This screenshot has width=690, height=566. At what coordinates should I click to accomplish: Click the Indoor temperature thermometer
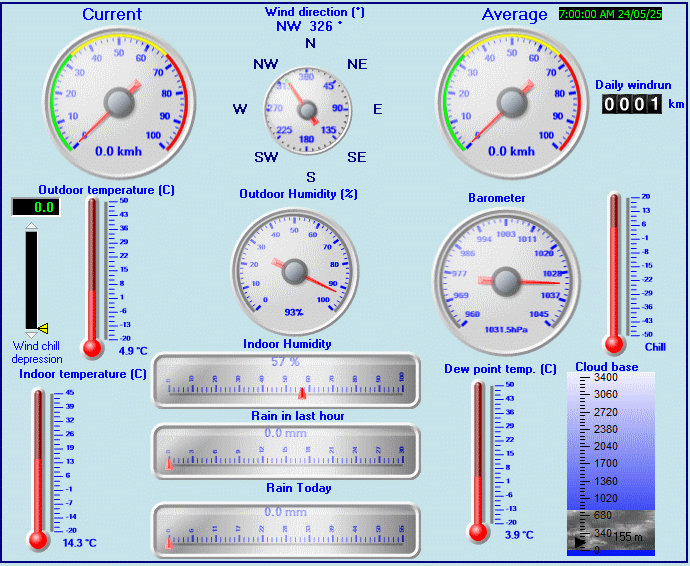(38, 469)
